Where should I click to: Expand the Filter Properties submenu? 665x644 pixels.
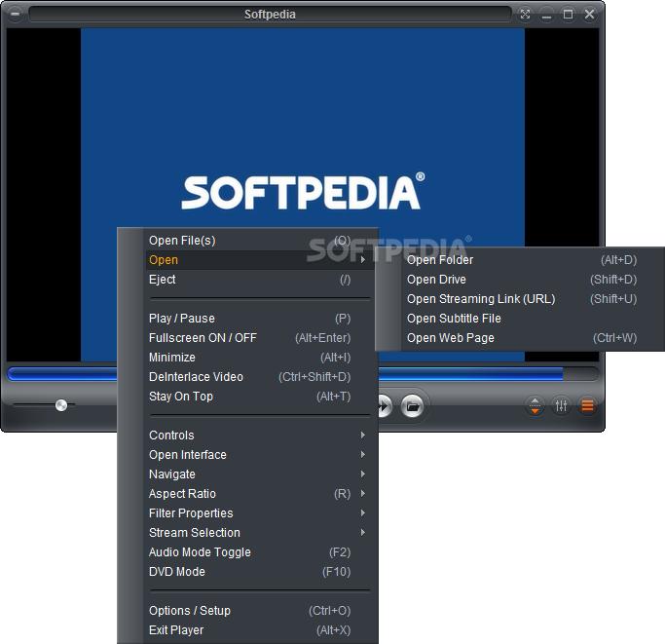[260, 513]
